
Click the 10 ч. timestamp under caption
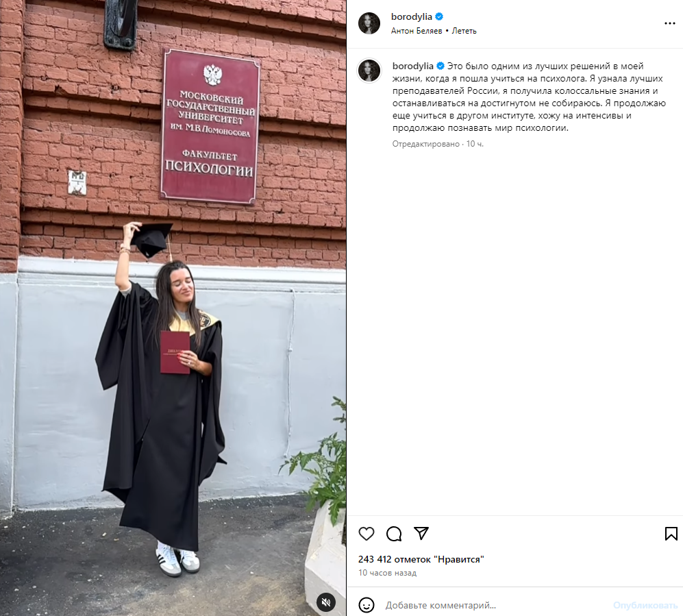(x=475, y=144)
